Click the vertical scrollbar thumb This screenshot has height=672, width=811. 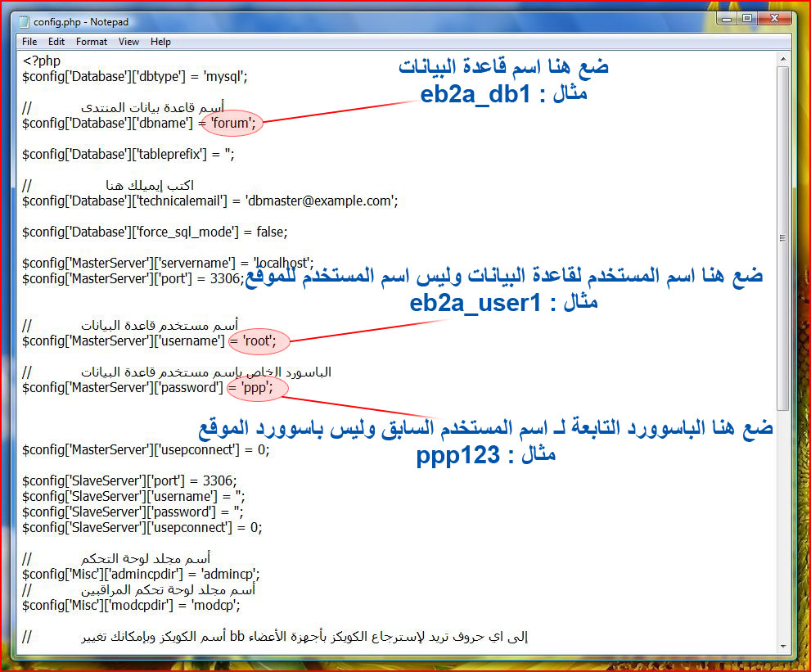click(x=783, y=237)
